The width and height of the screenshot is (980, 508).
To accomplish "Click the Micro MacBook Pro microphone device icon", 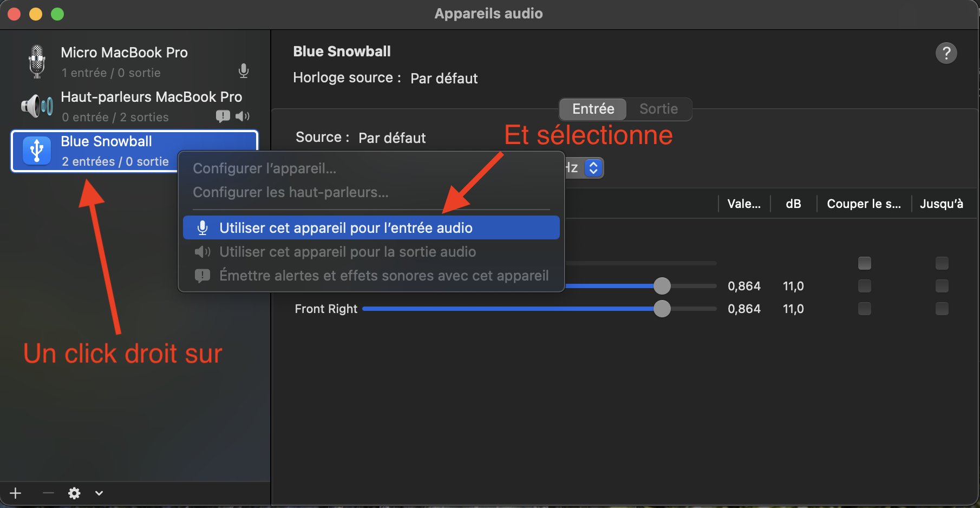I will 37,61.
